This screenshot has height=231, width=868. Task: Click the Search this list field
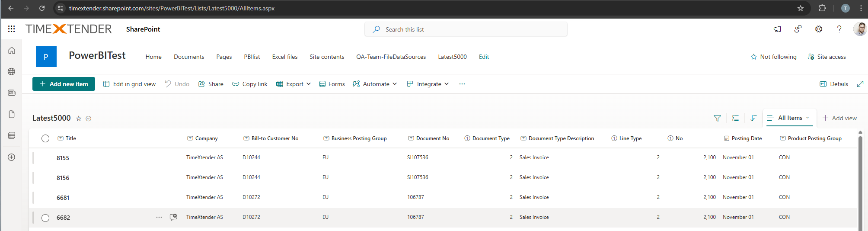click(x=466, y=29)
